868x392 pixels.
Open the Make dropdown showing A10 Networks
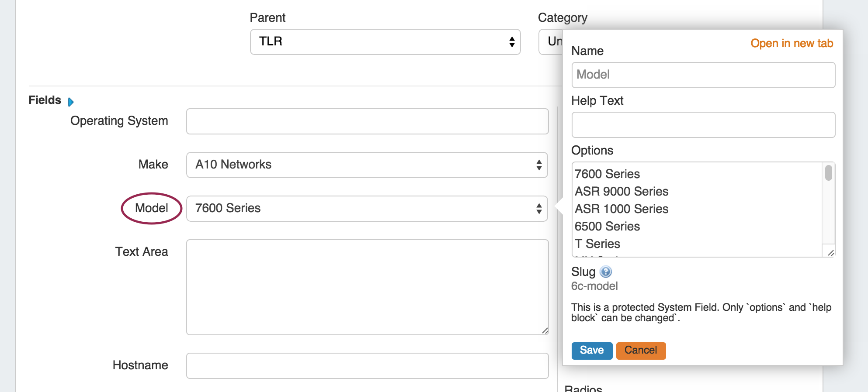[x=367, y=165]
